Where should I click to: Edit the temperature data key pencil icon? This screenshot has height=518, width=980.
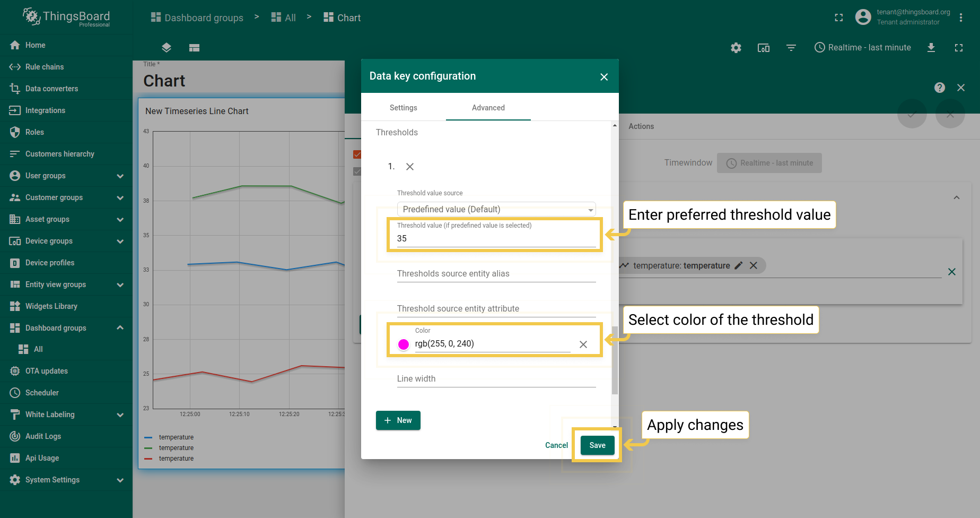738,265
